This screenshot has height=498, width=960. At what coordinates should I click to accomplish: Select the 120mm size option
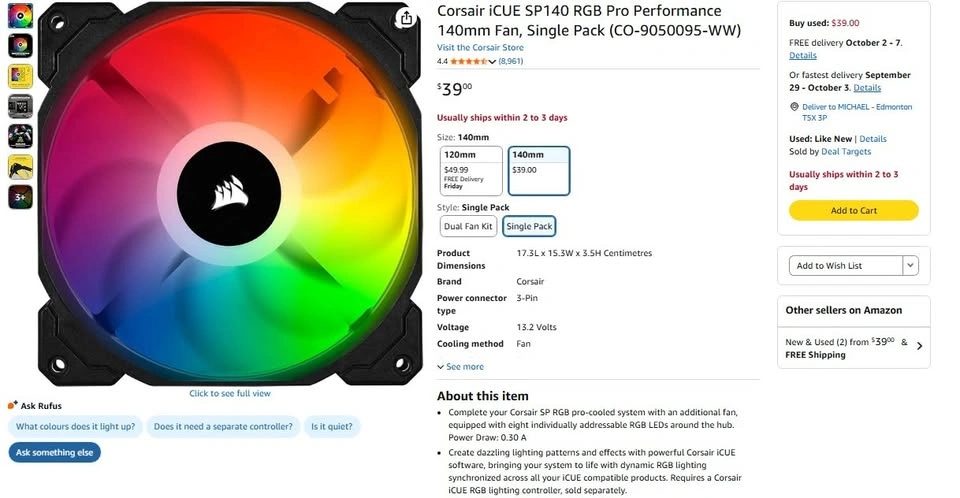pos(472,170)
